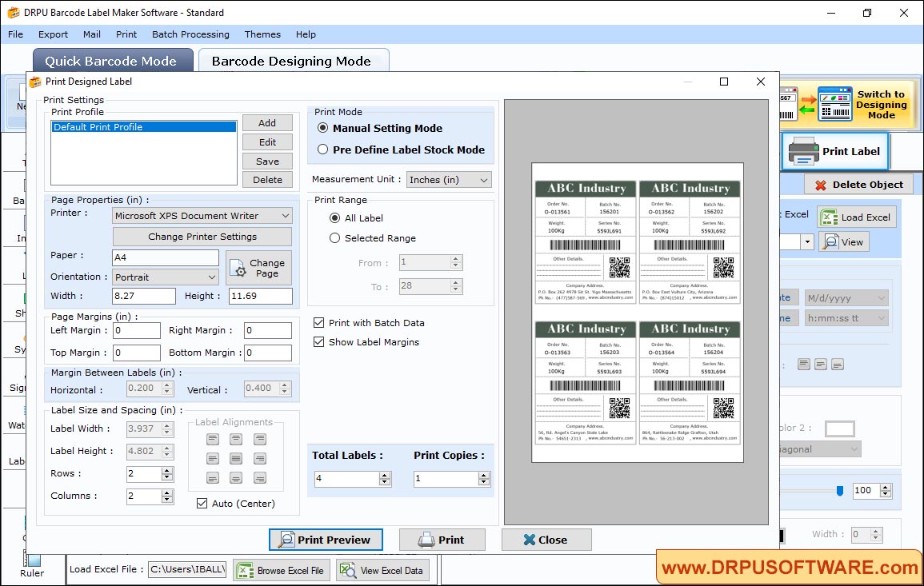Click the Left Margin input field
Image resolution: width=924 pixels, height=586 pixels.
136,330
